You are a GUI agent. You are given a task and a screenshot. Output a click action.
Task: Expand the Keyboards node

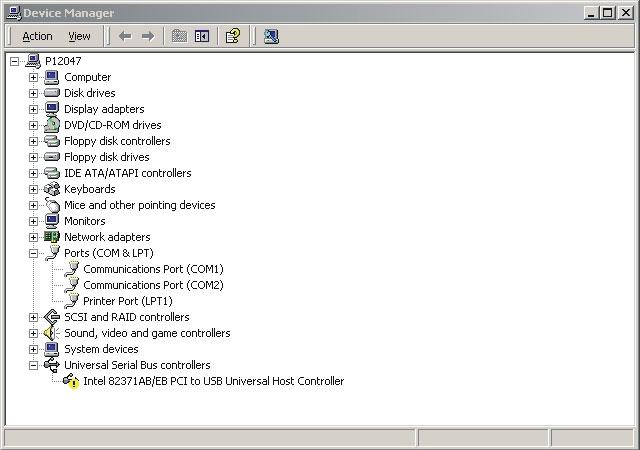click(x=33, y=189)
